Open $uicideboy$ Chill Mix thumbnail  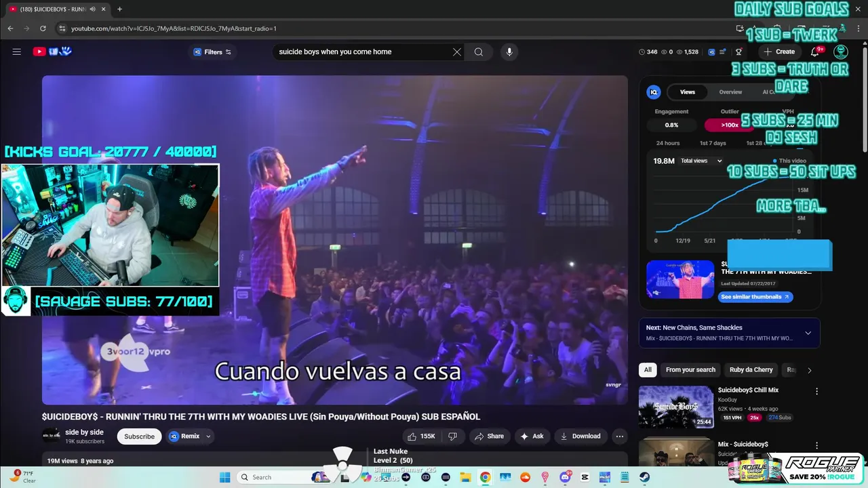[675, 407]
